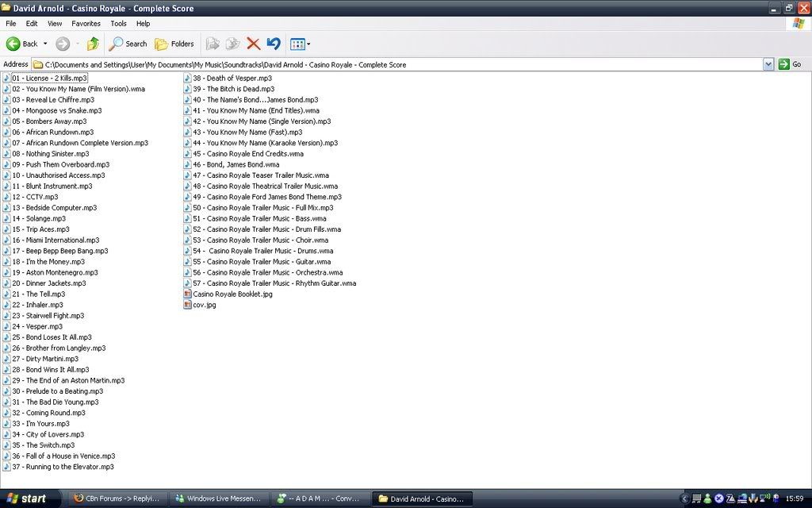Click the icon for 24 - Vesper.mp3

click(6, 326)
